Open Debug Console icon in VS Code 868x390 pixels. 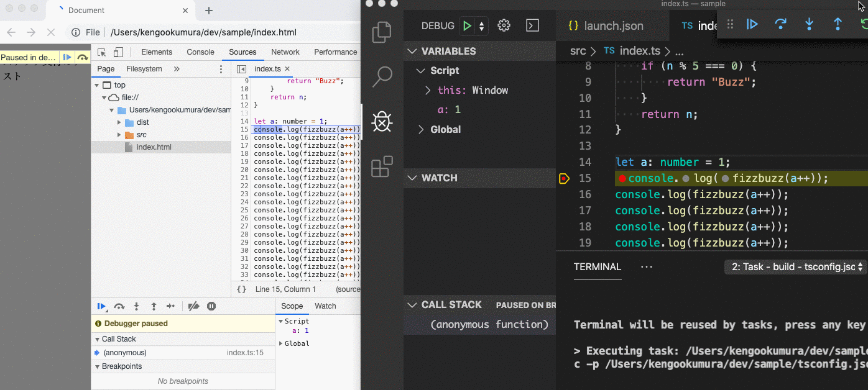pyautogui.click(x=532, y=25)
